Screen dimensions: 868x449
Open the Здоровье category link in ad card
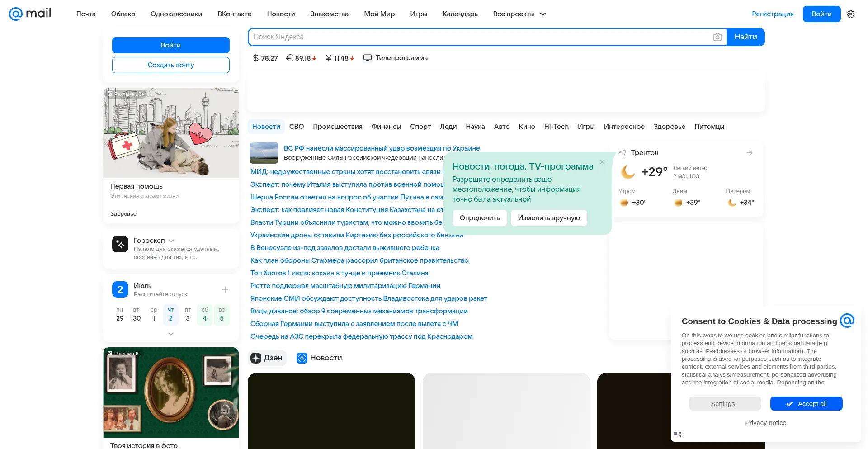pos(123,214)
